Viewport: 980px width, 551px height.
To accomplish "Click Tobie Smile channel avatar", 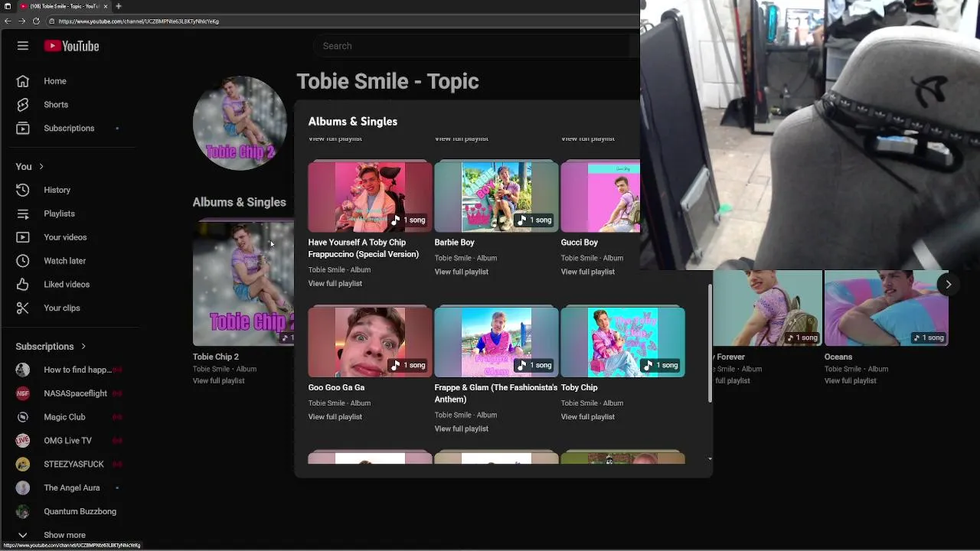I will pos(240,123).
